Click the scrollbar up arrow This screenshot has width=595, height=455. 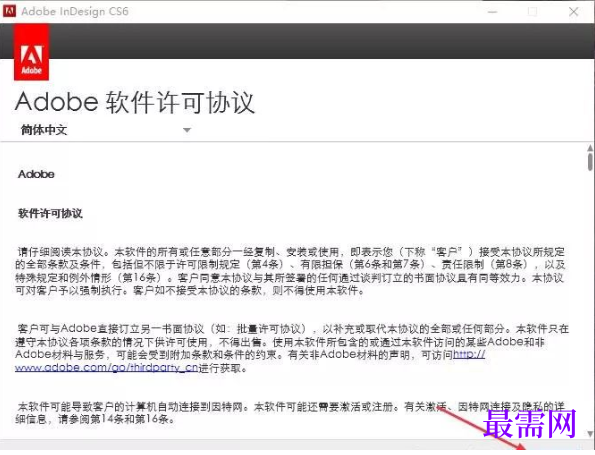click(x=590, y=147)
